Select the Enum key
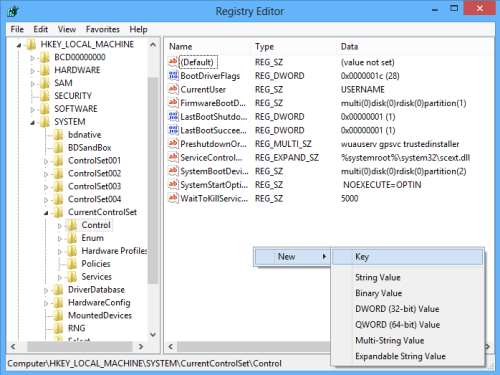500x375 pixels. (92, 238)
